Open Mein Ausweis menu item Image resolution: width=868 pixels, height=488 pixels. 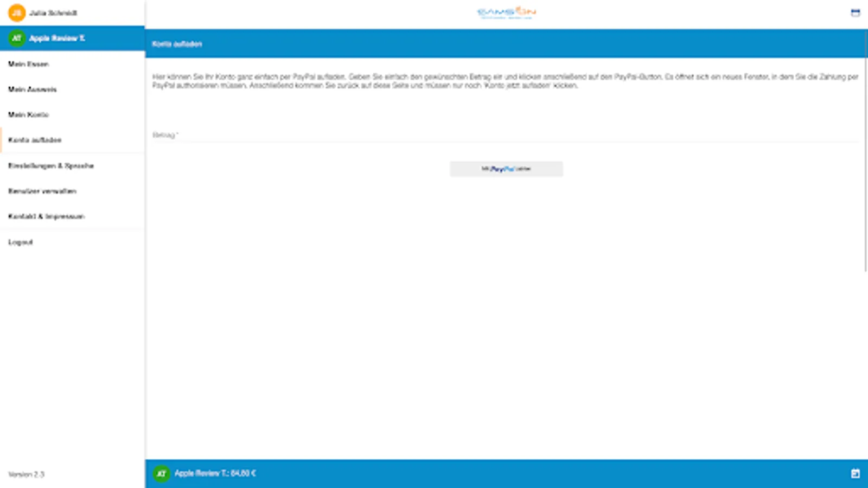point(72,89)
